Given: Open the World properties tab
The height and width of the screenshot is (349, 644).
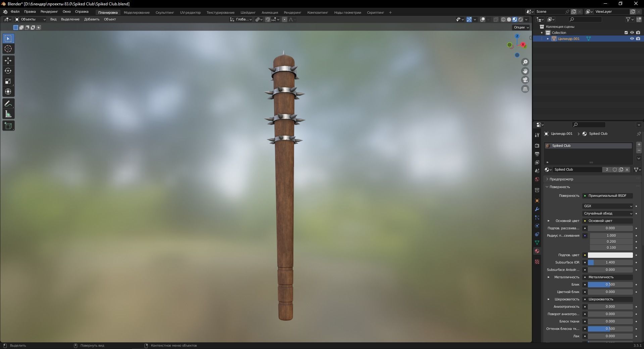Looking at the screenshot, I should (x=537, y=179).
